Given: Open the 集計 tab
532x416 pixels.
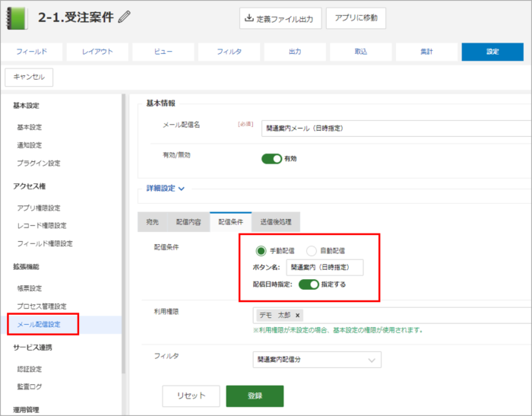Looking at the screenshot, I should pyautogui.click(x=426, y=52).
